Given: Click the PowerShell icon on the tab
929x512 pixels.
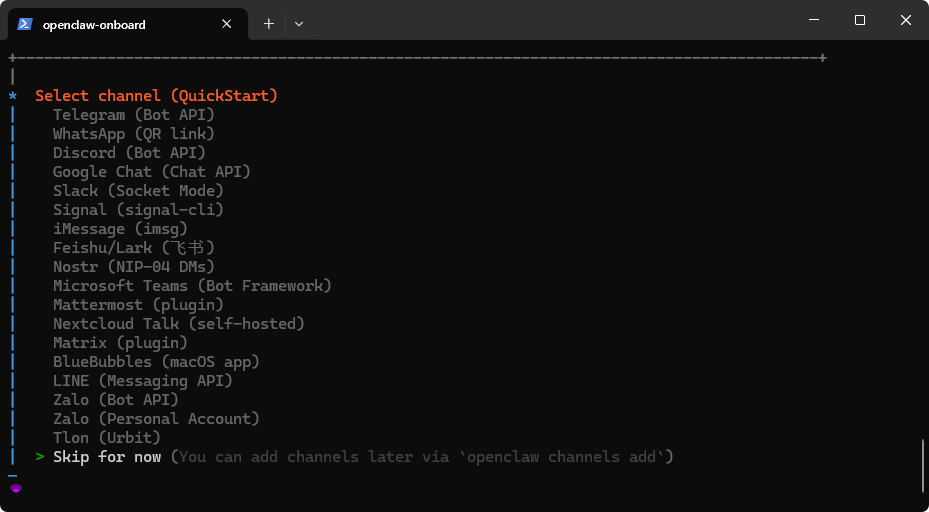Looking at the screenshot, I should [25, 24].
